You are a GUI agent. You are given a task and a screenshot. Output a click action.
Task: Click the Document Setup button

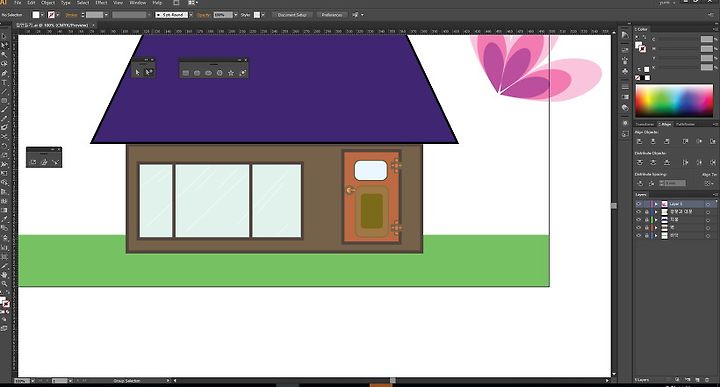pos(292,15)
